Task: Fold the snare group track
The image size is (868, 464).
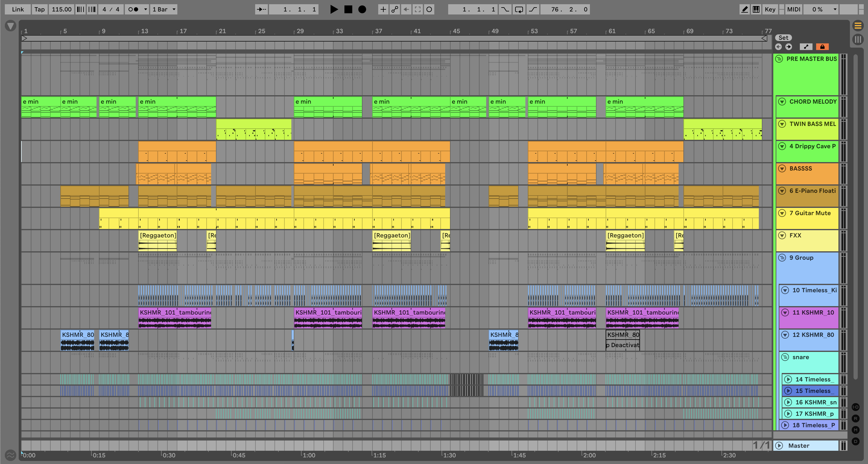Action: [x=785, y=357]
